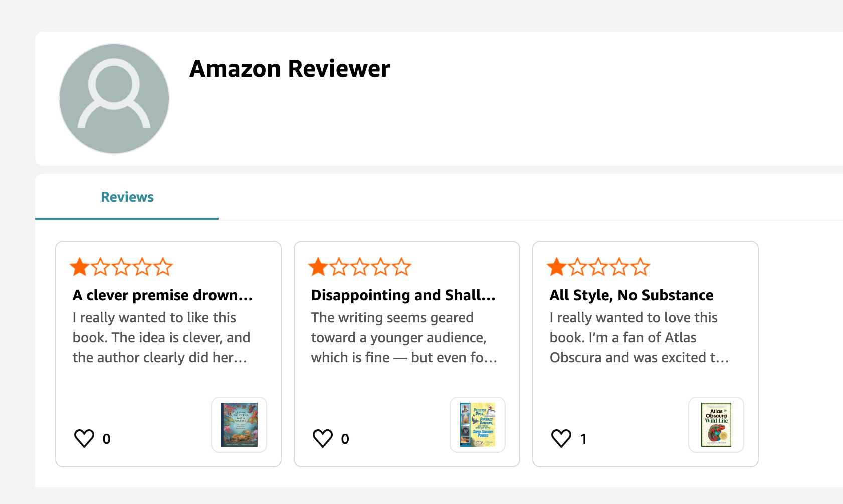Read review text starting "I really wanted to like"

pyautogui.click(x=161, y=337)
